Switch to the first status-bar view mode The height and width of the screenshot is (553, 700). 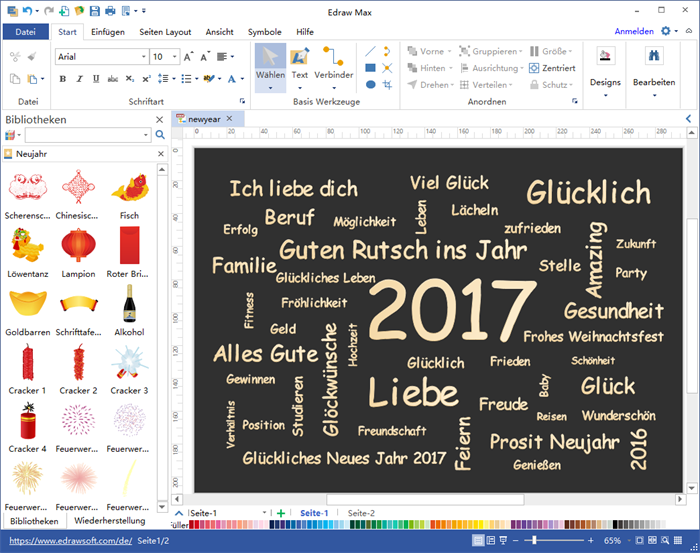click(478, 541)
